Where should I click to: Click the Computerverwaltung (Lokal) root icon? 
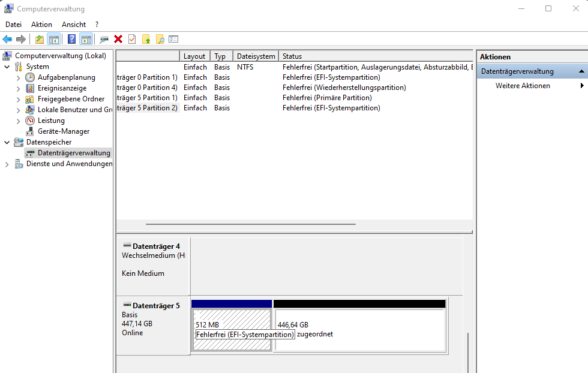click(x=7, y=56)
